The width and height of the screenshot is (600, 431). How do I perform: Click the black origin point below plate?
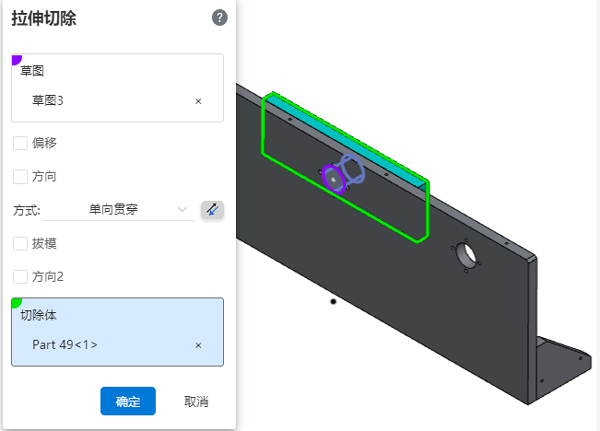(x=333, y=302)
